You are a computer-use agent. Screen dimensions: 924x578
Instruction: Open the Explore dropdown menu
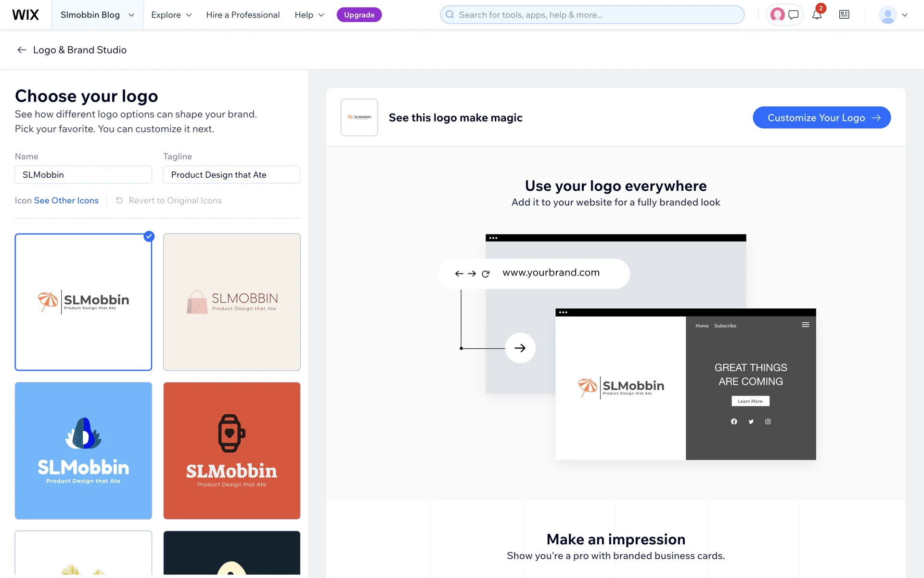(x=171, y=15)
